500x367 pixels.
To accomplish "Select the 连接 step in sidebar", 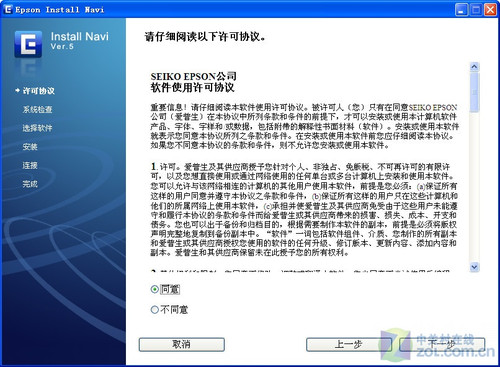I will pyautogui.click(x=30, y=165).
